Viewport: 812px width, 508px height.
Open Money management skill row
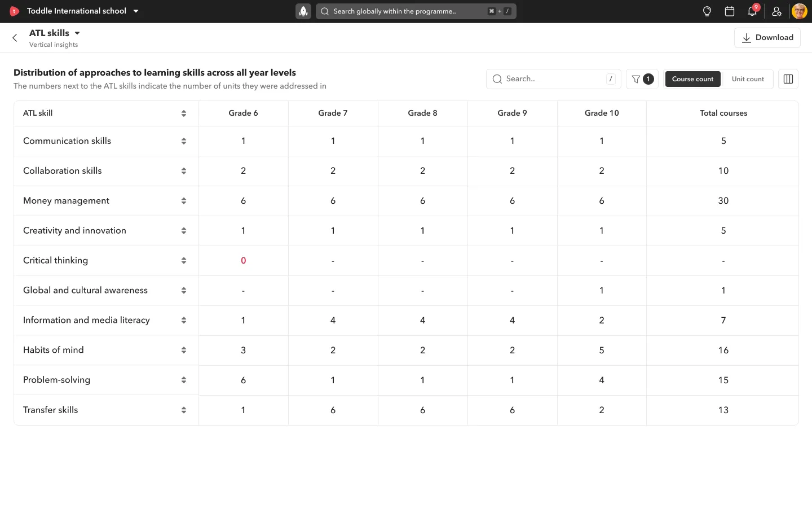coord(66,200)
